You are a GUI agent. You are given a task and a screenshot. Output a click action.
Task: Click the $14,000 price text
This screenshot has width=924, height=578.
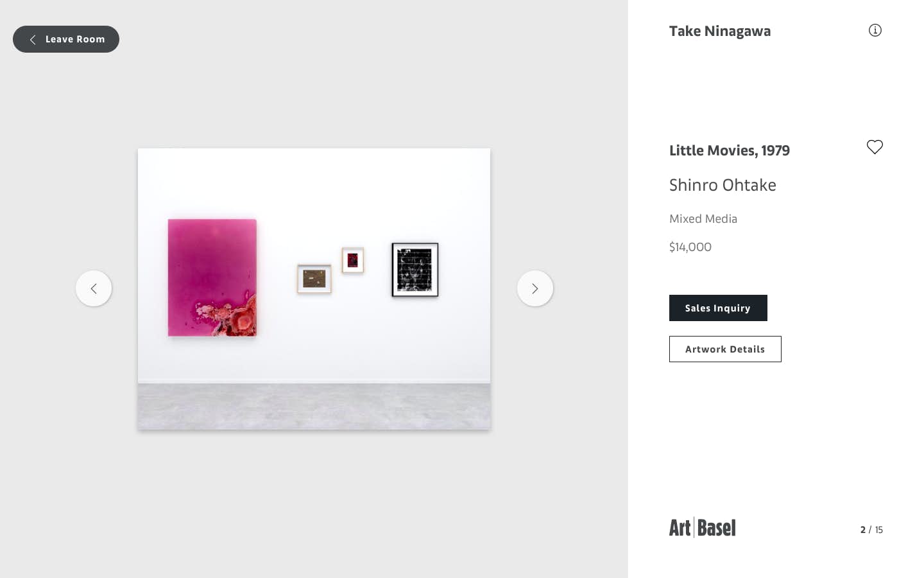click(x=690, y=247)
